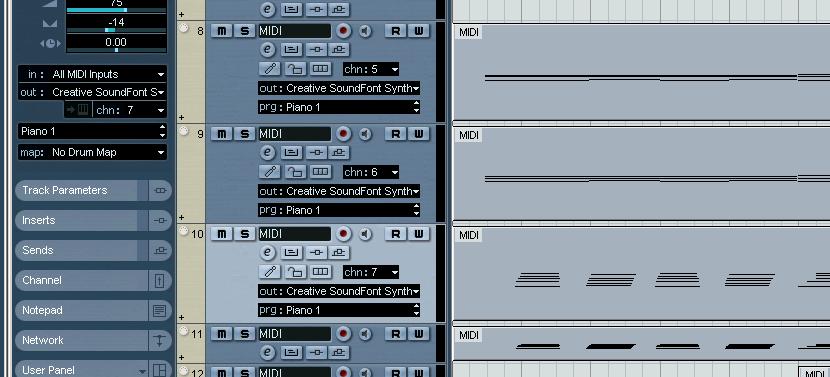Solo track 11 with S button
This screenshot has width=830, height=377.
pos(244,334)
